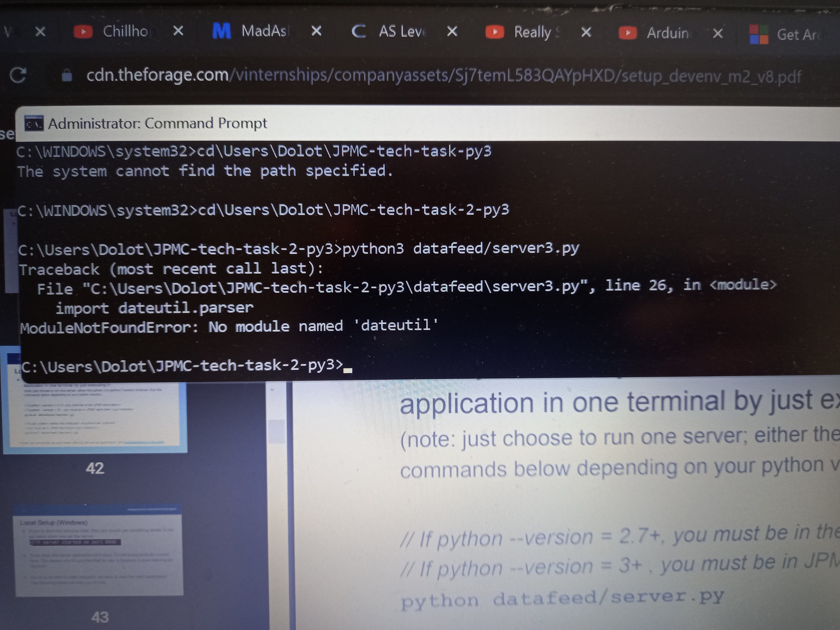Click the YouTube favicon on Chillhop tab
Screen dimensions: 840x630
(x=83, y=31)
